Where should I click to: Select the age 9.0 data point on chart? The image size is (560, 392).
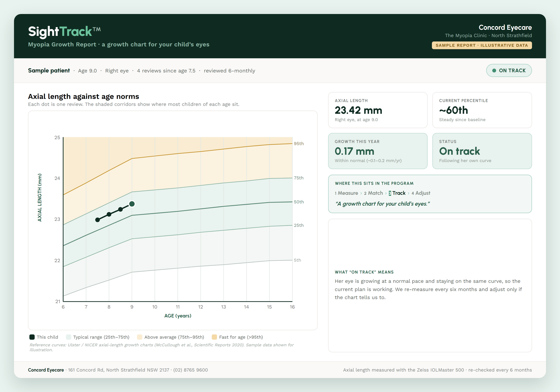pyautogui.click(x=132, y=204)
